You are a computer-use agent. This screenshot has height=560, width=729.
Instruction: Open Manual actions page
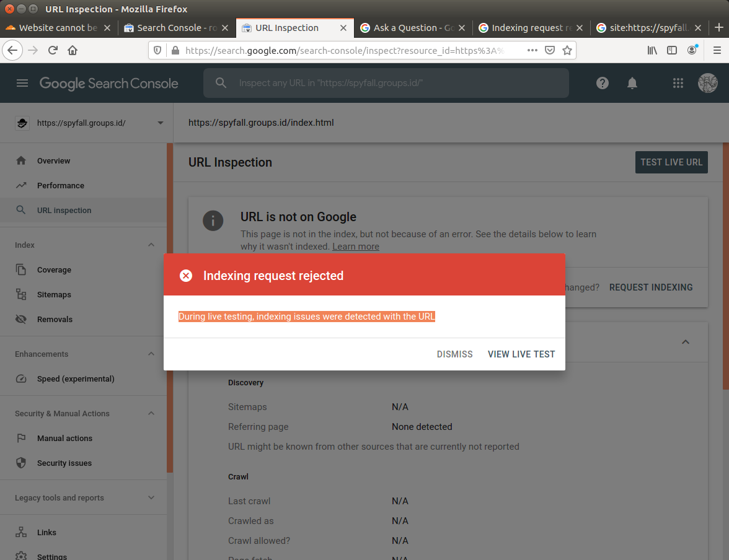(83, 438)
